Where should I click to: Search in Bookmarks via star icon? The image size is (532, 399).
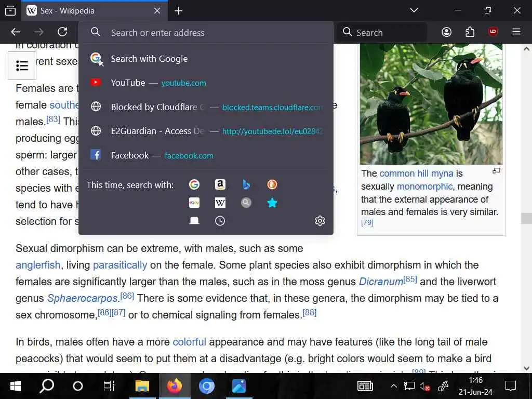point(272,203)
